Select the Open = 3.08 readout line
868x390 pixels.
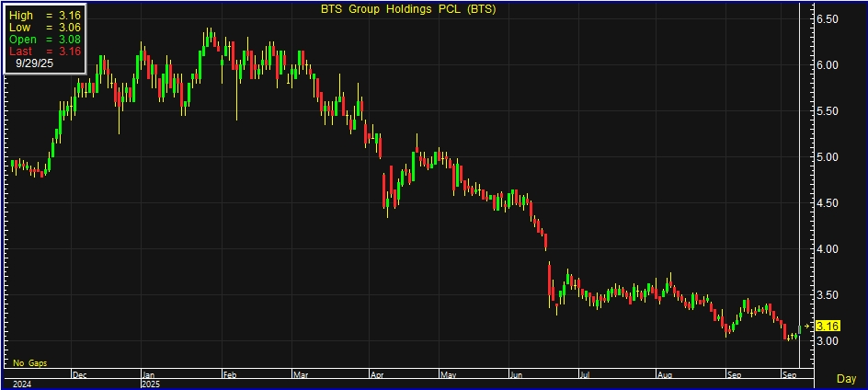tap(45, 40)
